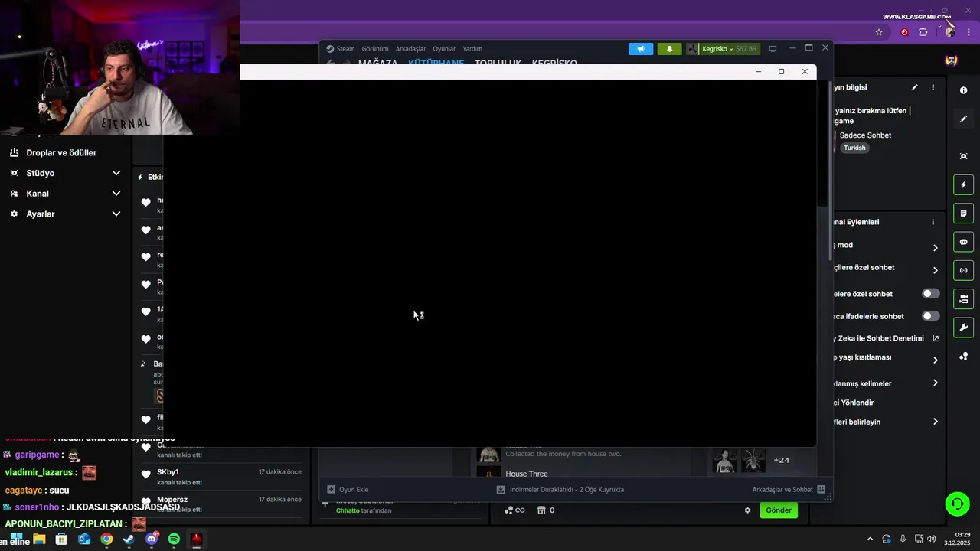Expand the first 'özel sohbet' chevron row
The image size is (980, 551).
point(935,270)
